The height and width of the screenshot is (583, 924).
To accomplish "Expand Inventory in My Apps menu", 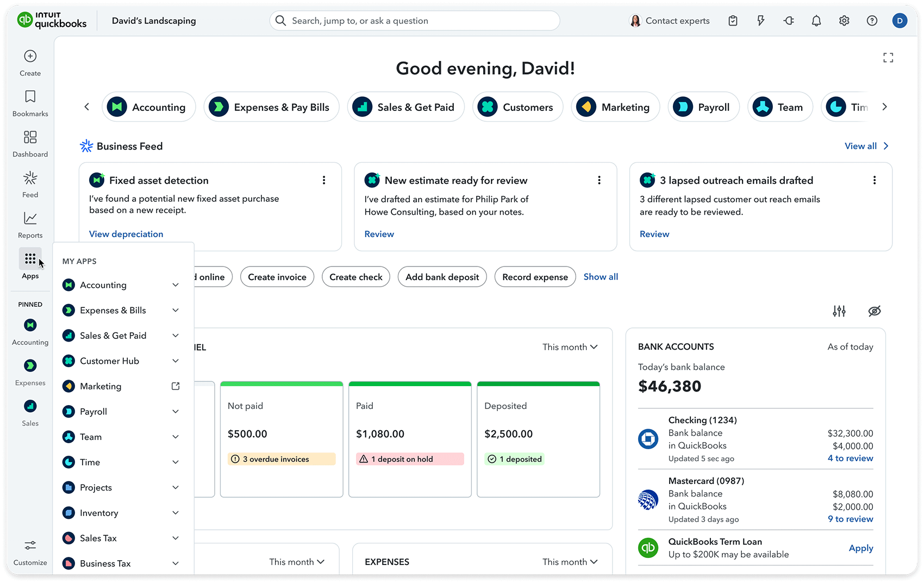I will pos(176,513).
